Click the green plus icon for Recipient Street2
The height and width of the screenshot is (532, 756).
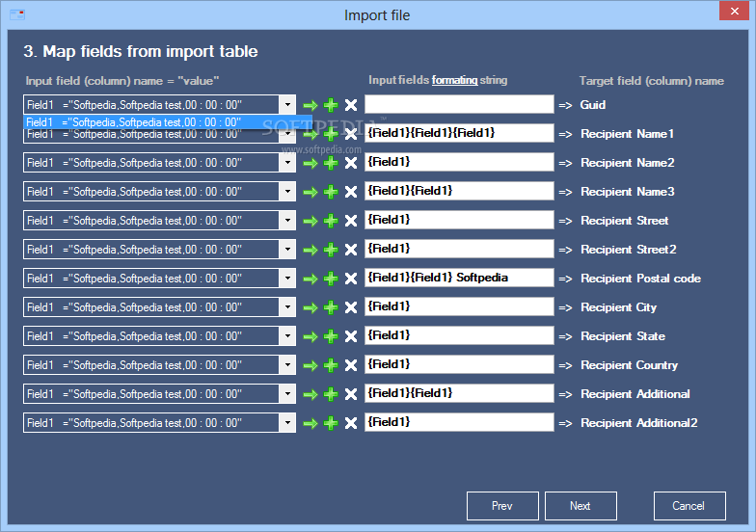(331, 250)
